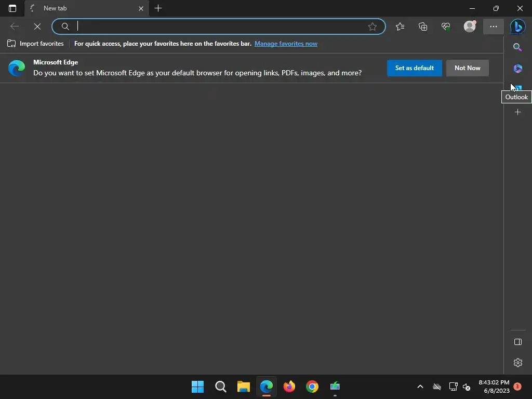Viewport: 532px width, 399px height.
Task: Open Browser essentials heart icon
Action: (x=446, y=26)
